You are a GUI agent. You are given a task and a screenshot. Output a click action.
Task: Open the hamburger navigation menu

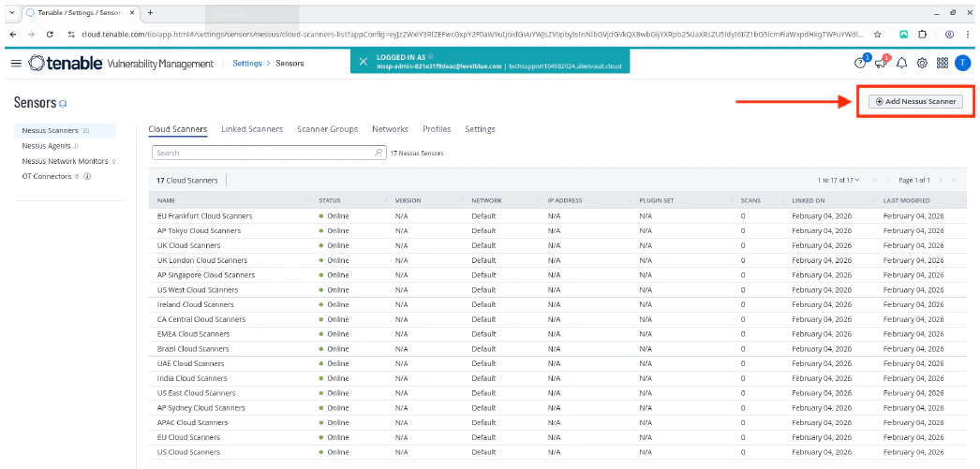pyautogui.click(x=16, y=63)
